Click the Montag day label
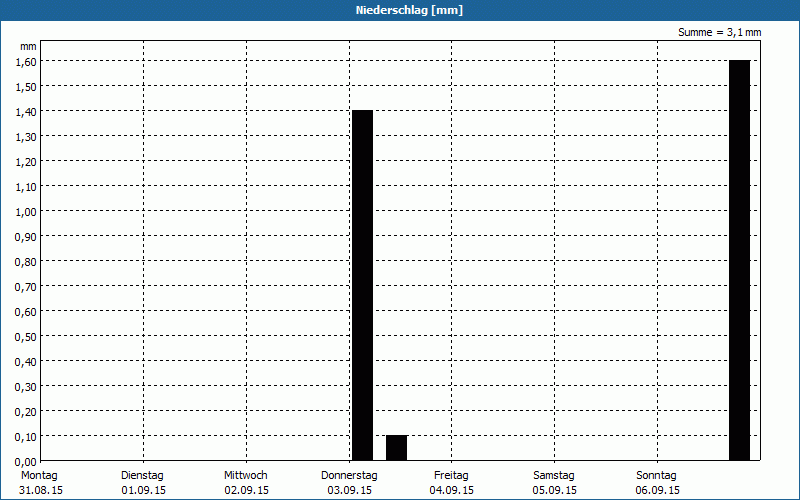The height and width of the screenshot is (500, 800). (39, 475)
